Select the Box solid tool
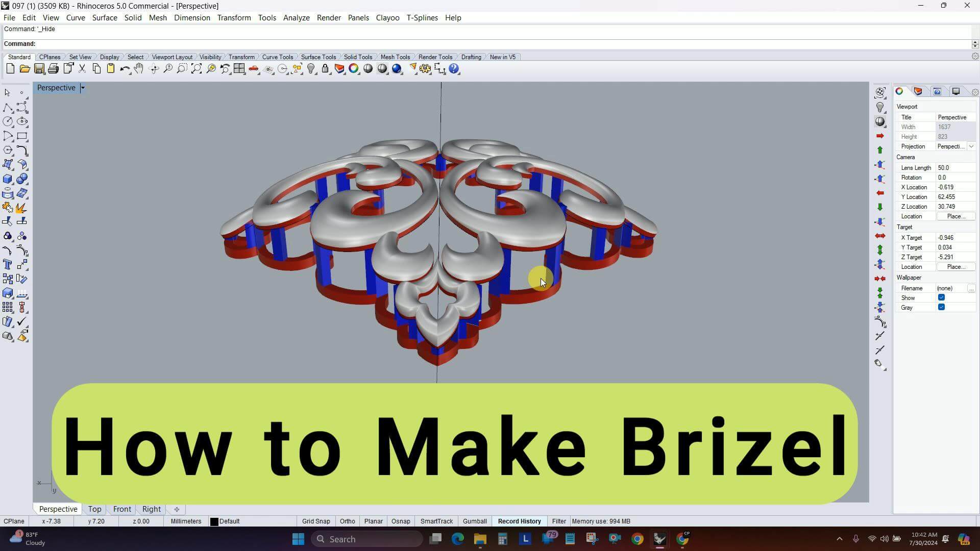Screen dimensions: 980x551 [x=8, y=179]
